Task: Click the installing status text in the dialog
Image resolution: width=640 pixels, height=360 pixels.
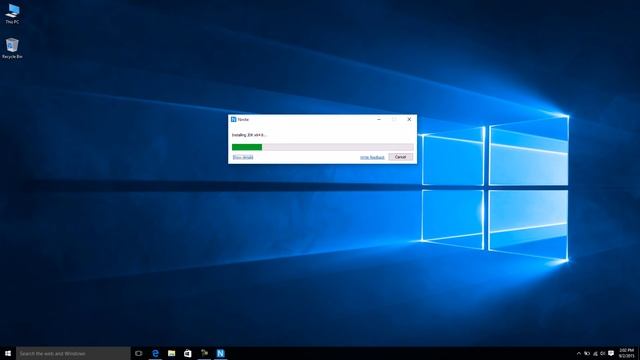Action: coord(249,135)
